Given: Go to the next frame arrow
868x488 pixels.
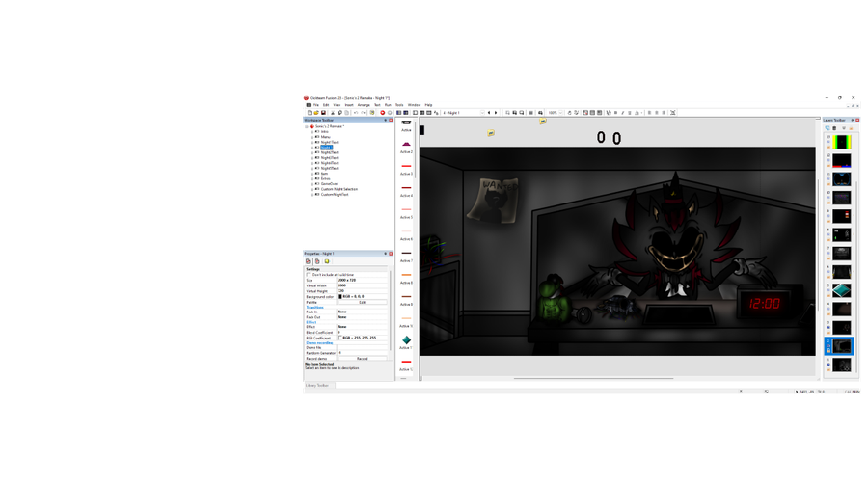Looking at the screenshot, I should [496, 112].
